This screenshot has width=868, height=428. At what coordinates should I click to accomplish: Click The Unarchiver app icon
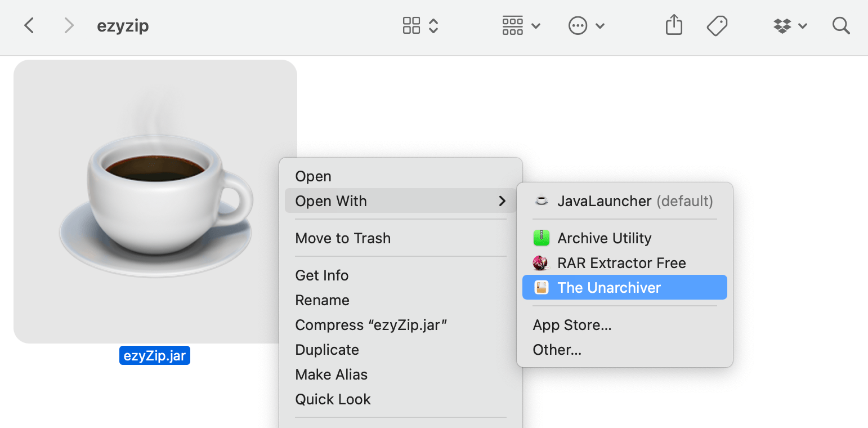540,287
